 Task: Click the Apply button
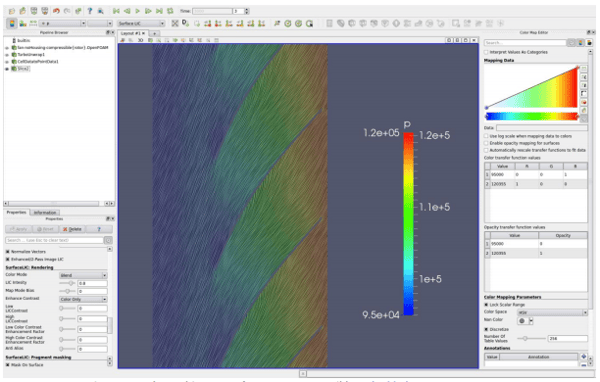pyautogui.click(x=18, y=229)
